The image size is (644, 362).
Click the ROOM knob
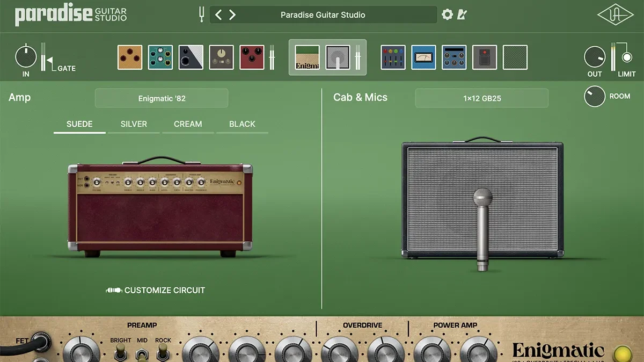[595, 97]
